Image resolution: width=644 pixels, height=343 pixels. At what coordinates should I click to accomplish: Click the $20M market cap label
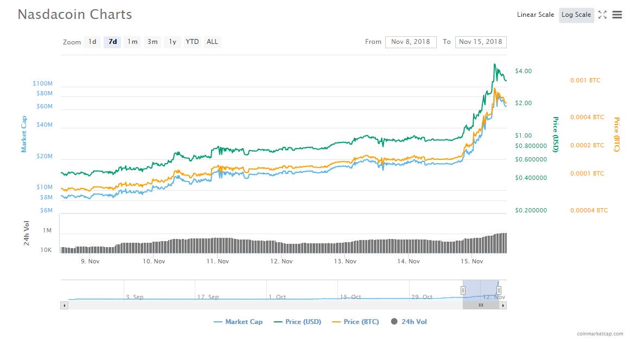click(x=44, y=156)
